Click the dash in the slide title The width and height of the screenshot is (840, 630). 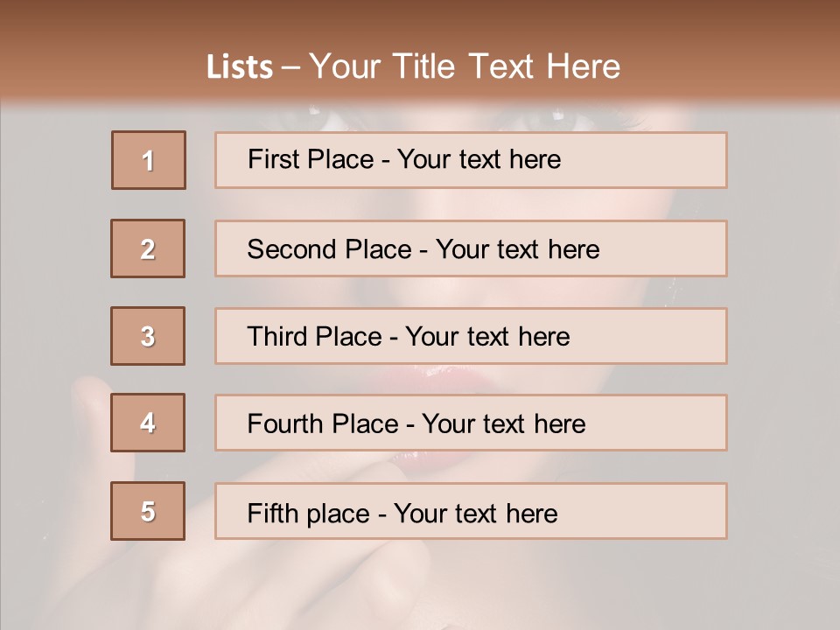click(291, 67)
